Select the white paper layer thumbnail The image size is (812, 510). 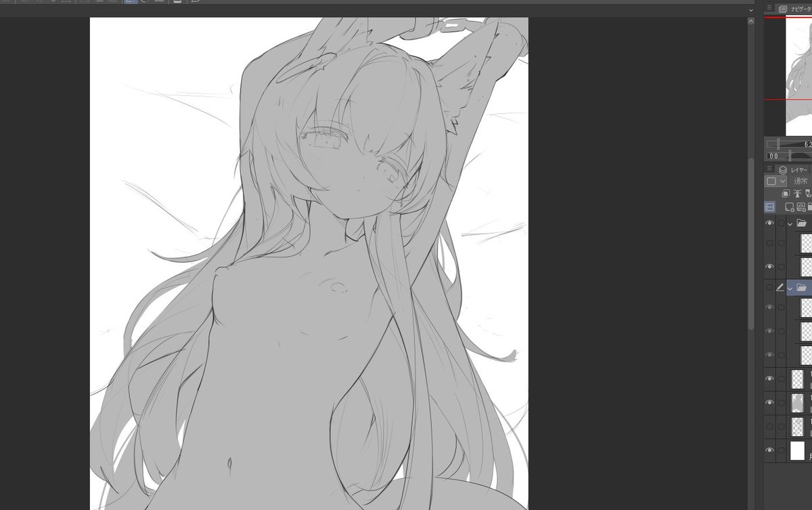pos(797,450)
